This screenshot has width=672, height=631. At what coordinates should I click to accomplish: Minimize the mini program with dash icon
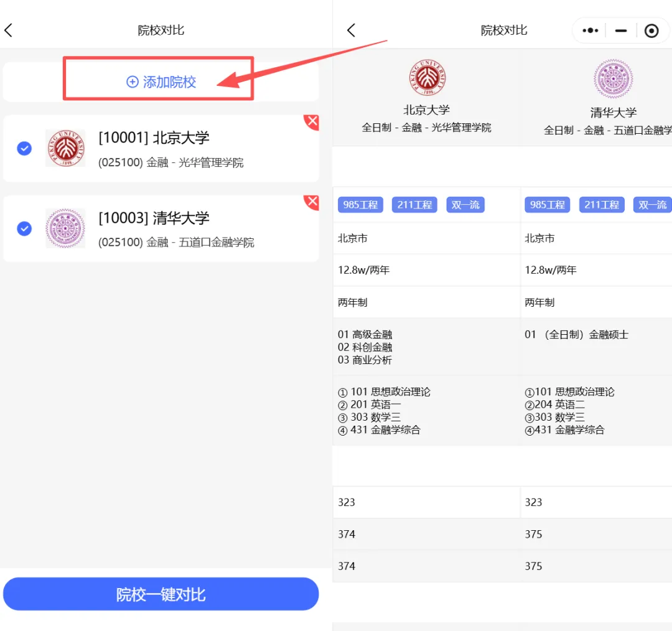(620, 30)
